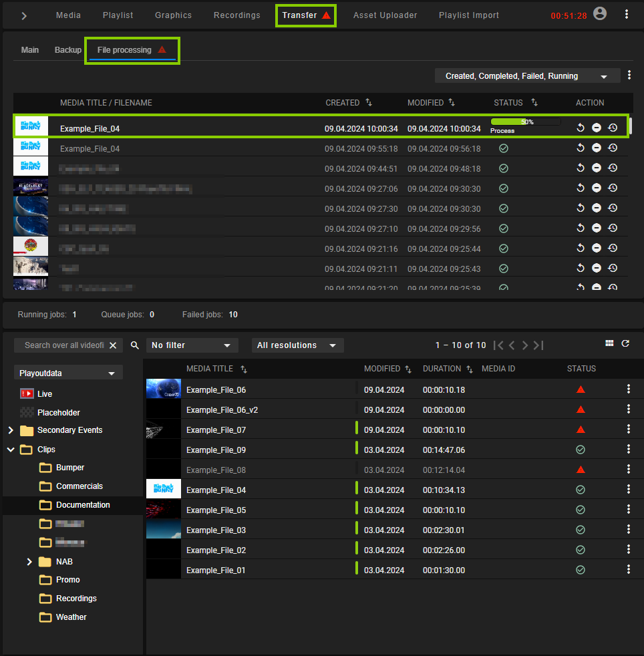Image resolution: width=644 pixels, height=656 pixels.
Task: Open the status filter dropdown showing Created, Completed, Failed, Running
Action: [527, 75]
